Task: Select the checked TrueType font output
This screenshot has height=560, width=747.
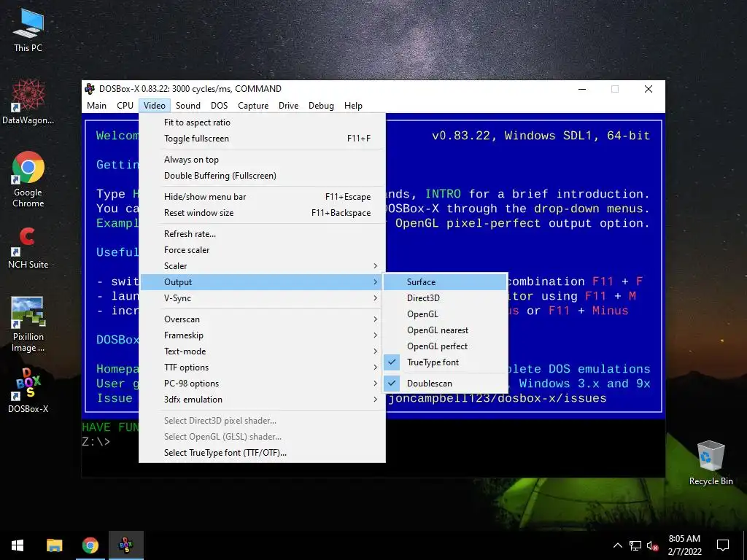Action: (445, 362)
